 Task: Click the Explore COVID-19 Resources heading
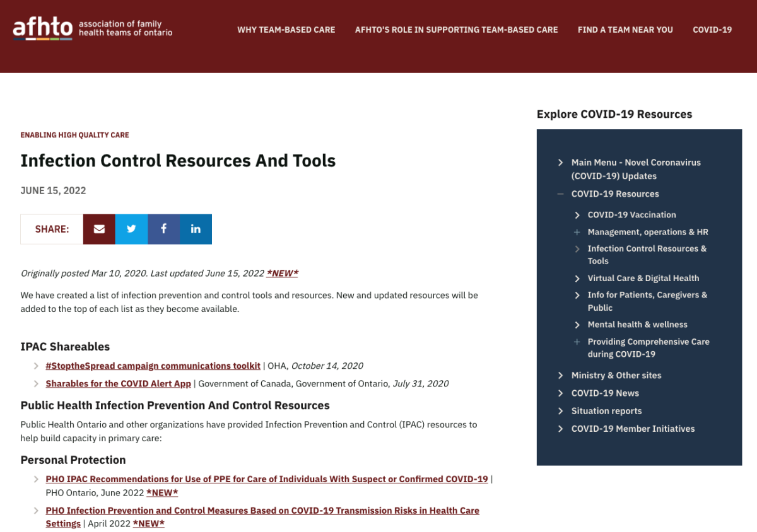(614, 114)
